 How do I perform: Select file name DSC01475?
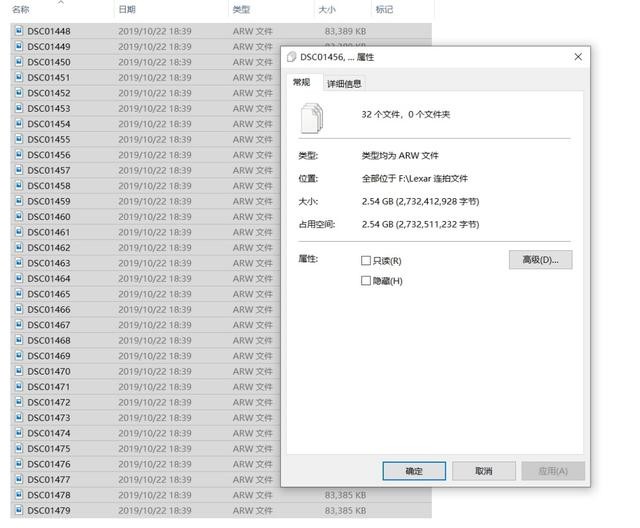49,448
